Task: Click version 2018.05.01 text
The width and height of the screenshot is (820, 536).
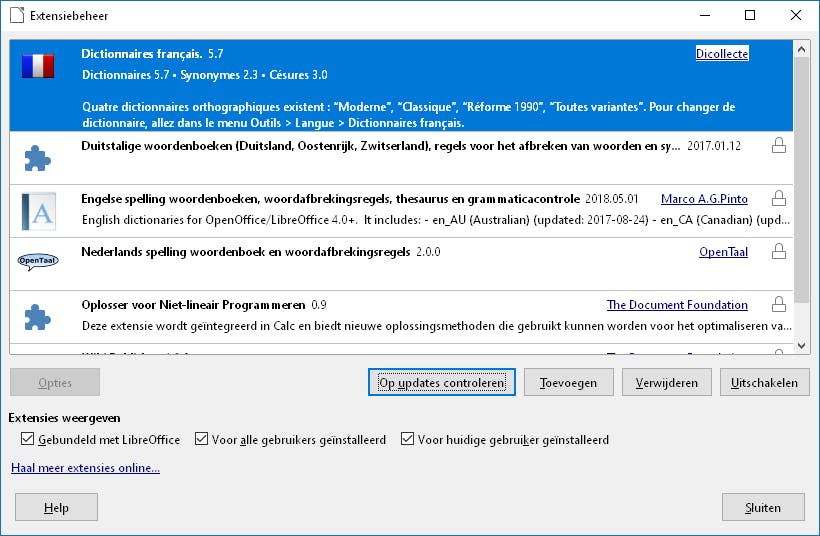Action: (611, 199)
